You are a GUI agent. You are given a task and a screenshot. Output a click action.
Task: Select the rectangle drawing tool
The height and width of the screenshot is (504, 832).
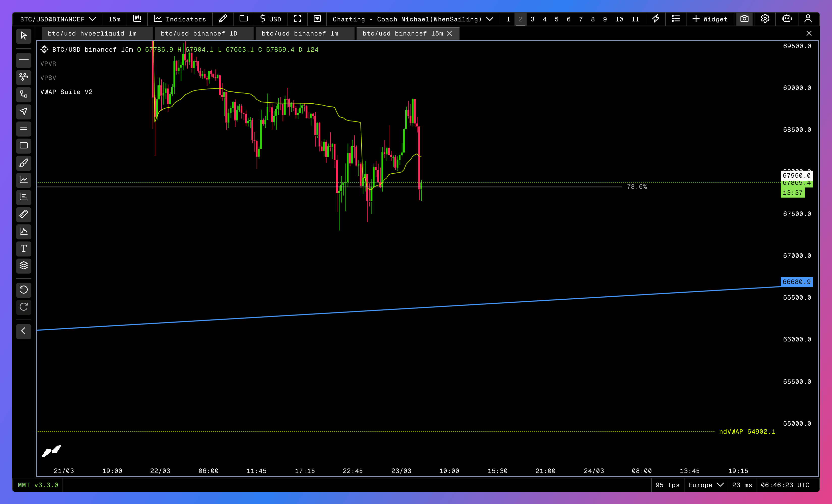point(24,146)
